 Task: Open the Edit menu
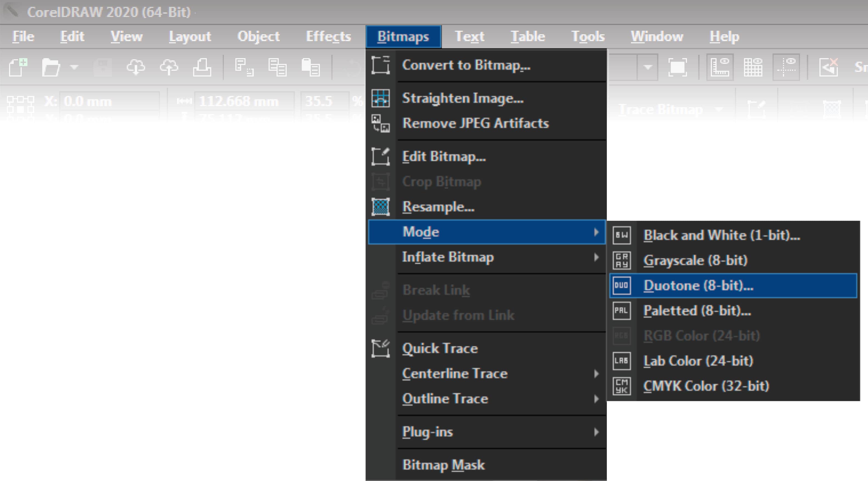(x=72, y=36)
